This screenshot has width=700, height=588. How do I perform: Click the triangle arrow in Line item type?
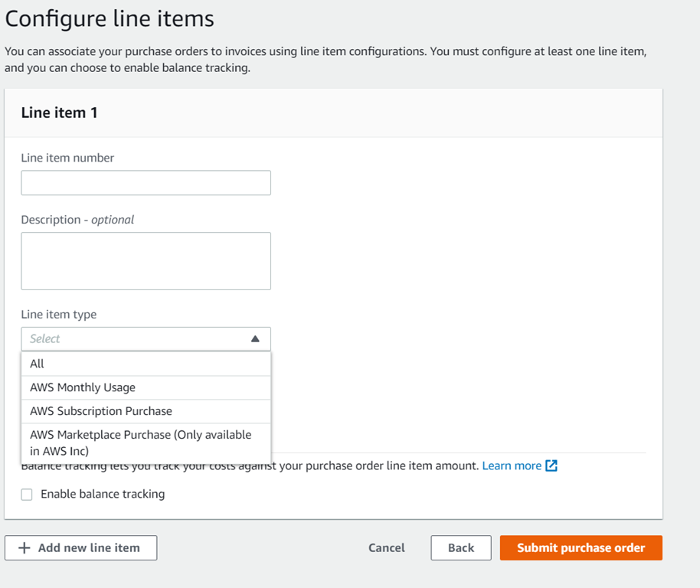255,338
